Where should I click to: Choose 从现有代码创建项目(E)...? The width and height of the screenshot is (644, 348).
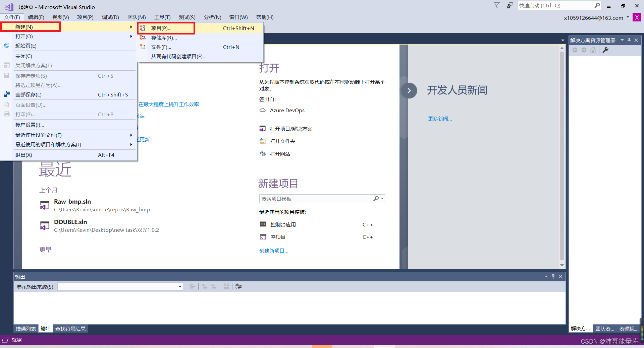click(x=200, y=56)
